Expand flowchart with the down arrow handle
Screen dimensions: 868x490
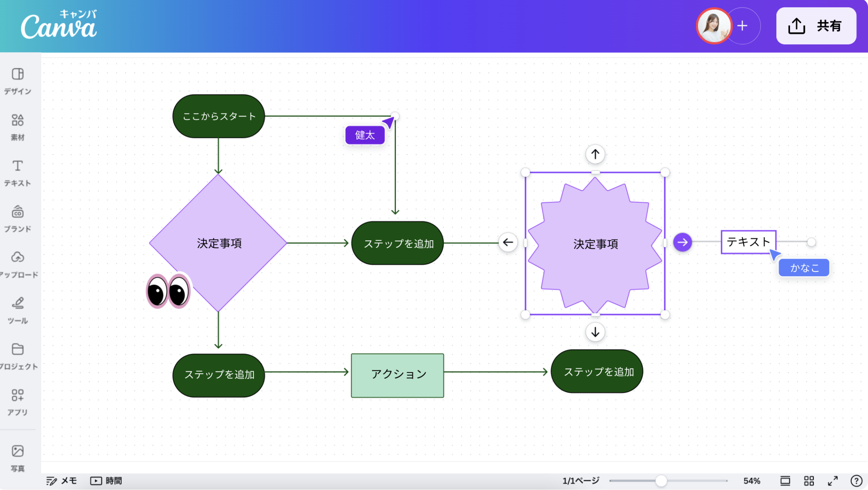click(x=595, y=332)
